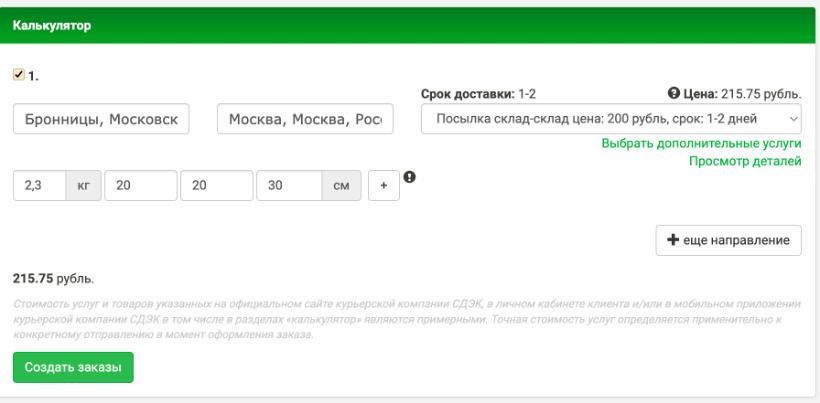This screenshot has height=403, width=820.
Task: Click the weight field showing 2,3
Action: click(x=40, y=186)
